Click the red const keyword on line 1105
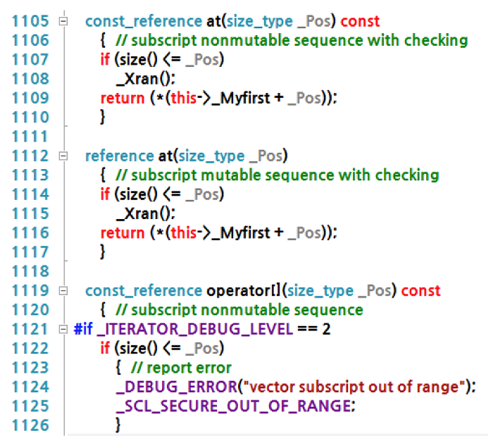Viewport: 498px width, 448px height. [x=360, y=21]
